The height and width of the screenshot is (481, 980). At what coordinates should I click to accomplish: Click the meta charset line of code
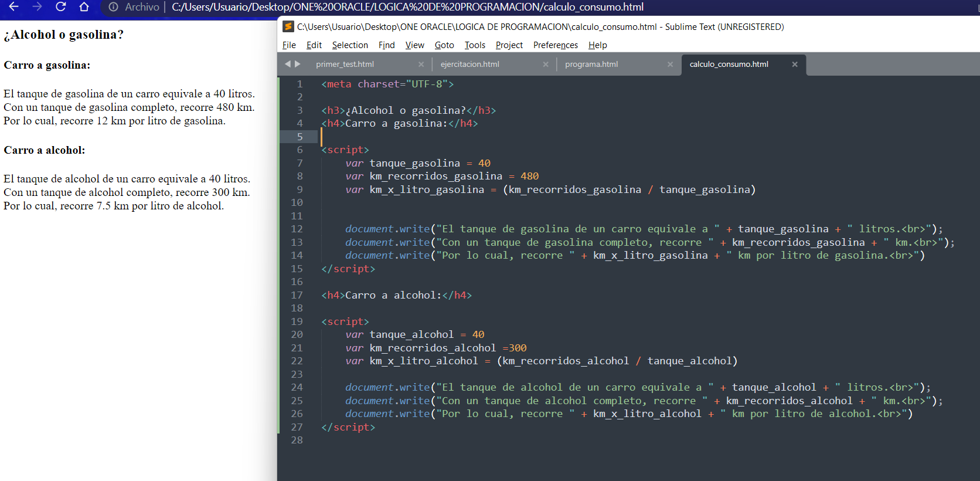[x=387, y=84]
